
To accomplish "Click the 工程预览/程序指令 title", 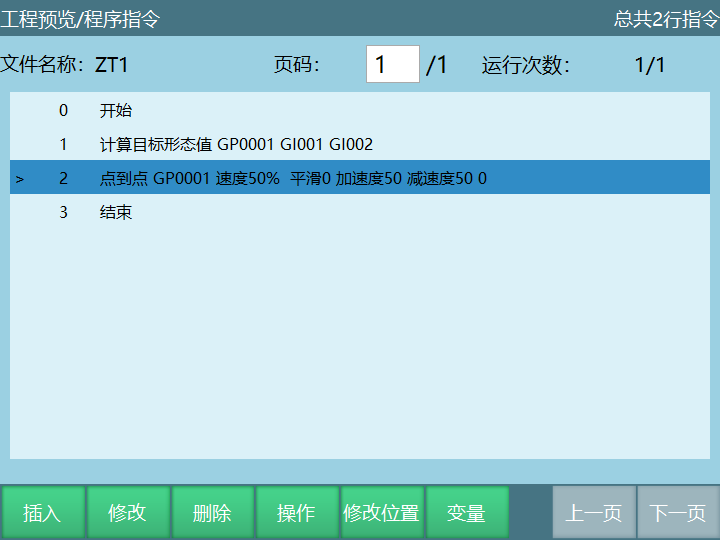I will pos(80,19).
